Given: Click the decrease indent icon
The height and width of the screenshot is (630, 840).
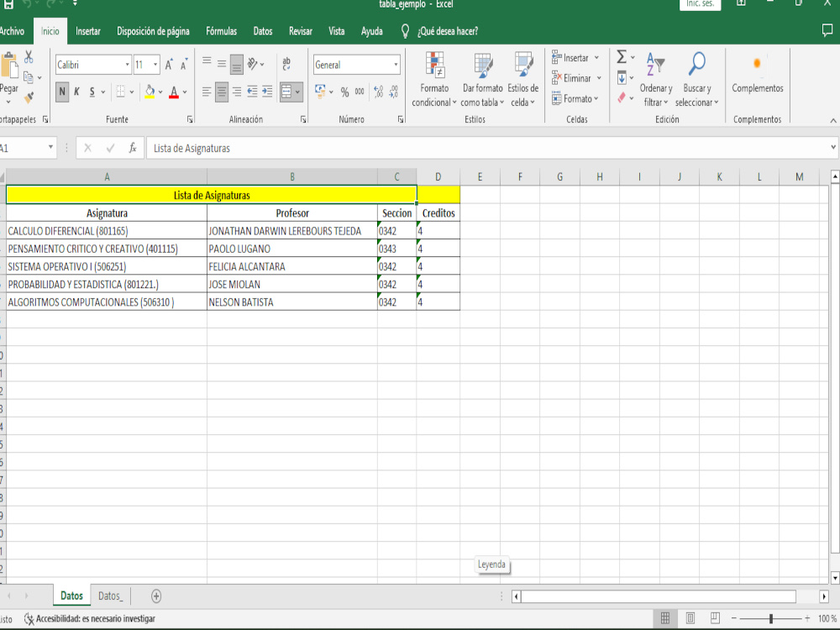Looking at the screenshot, I should coord(252,92).
